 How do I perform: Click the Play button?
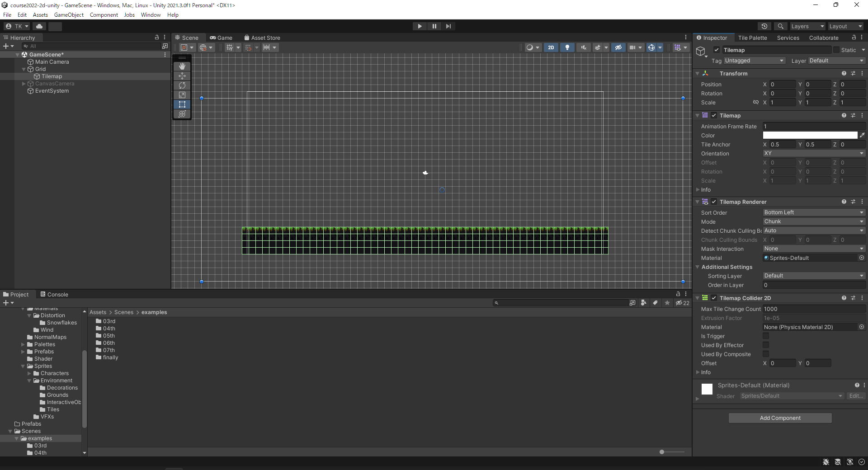[420, 26]
